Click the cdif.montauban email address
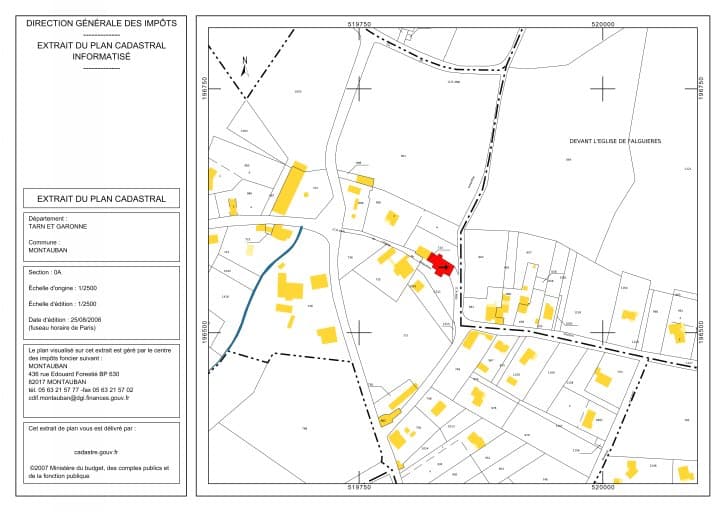This screenshot has width=724, height=512. (83, 397)
